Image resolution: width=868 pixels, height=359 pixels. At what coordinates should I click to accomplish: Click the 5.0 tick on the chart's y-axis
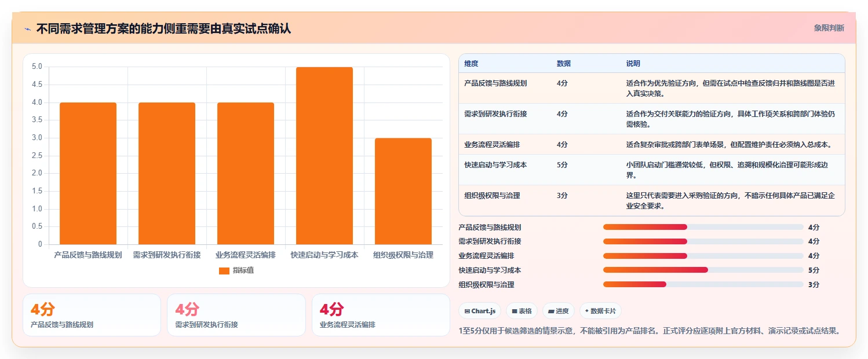point(37,67)
